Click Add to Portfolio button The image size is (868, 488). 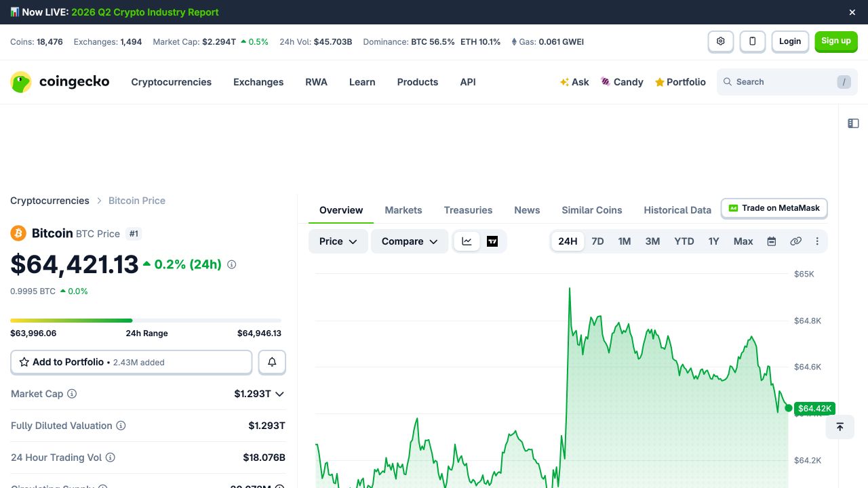tap(132, 362)
